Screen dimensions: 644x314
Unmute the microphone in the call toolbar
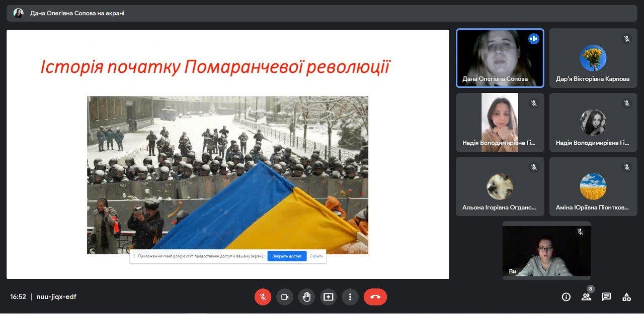[x=263, y=297]
